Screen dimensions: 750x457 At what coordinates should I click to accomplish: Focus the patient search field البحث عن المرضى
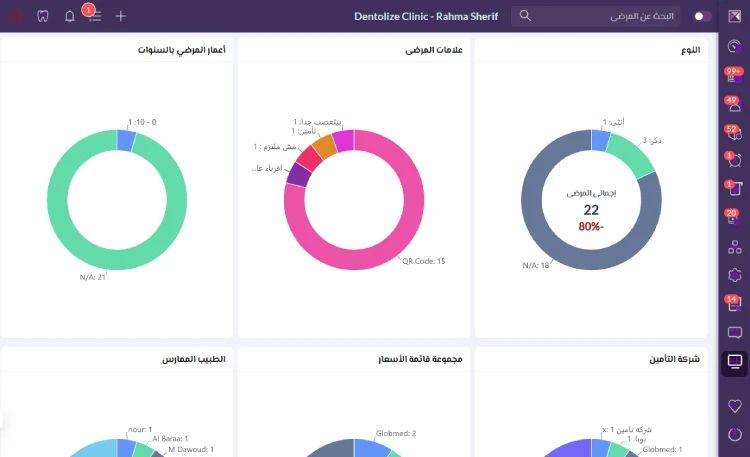tap(596, 16)
